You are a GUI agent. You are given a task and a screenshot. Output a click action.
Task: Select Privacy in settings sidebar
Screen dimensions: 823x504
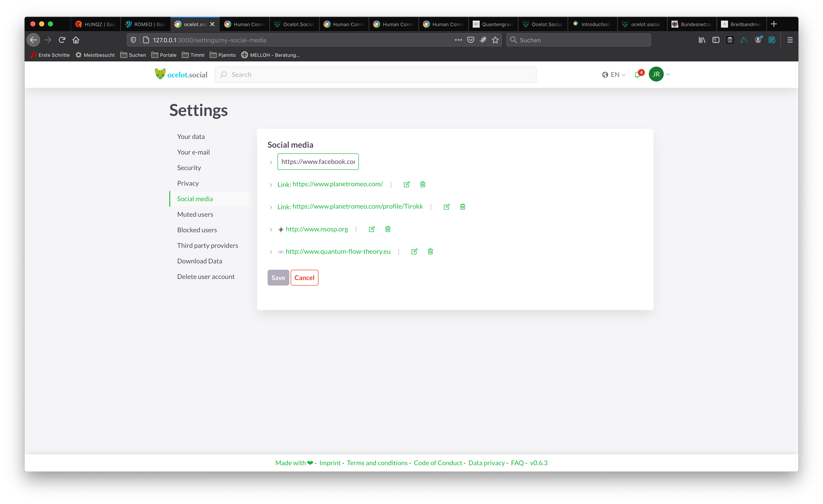pos(188,183)
